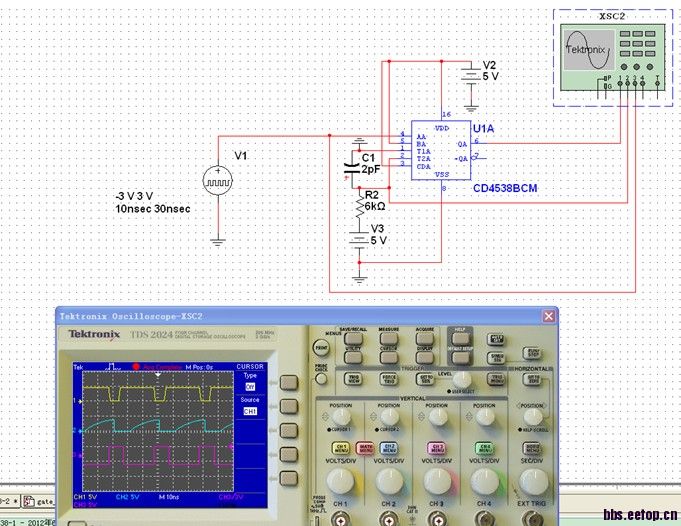Select the C1 2pF capacitor symbol

tap(351, 168)
